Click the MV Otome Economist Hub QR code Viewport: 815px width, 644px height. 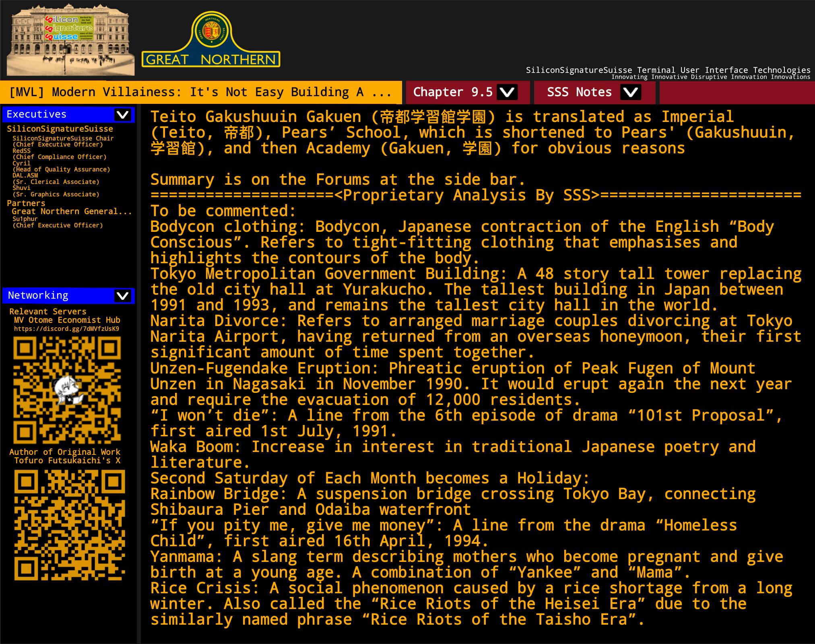point(67,390)
